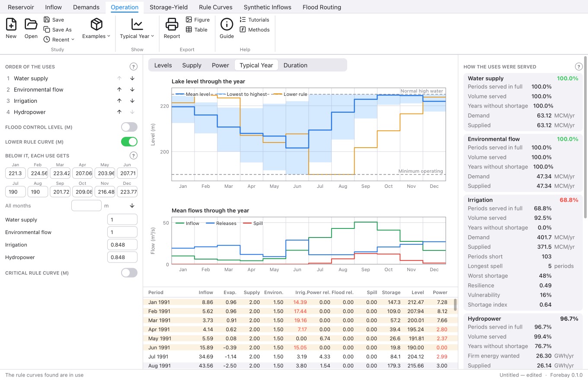The width and height of the screenshot is (588, 380).
Task: Disable the Lower Rule Curve switch
Action: point(129,142)
